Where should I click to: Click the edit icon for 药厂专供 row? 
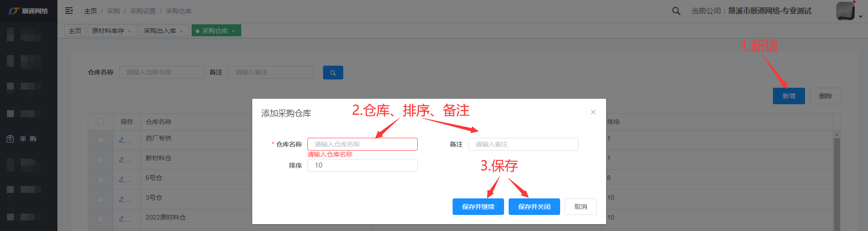coord(123,140)
